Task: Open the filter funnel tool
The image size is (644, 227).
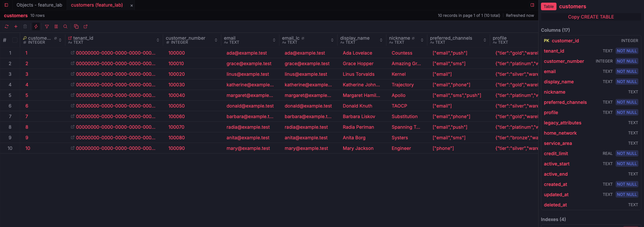Action: (x=47, y=26)
